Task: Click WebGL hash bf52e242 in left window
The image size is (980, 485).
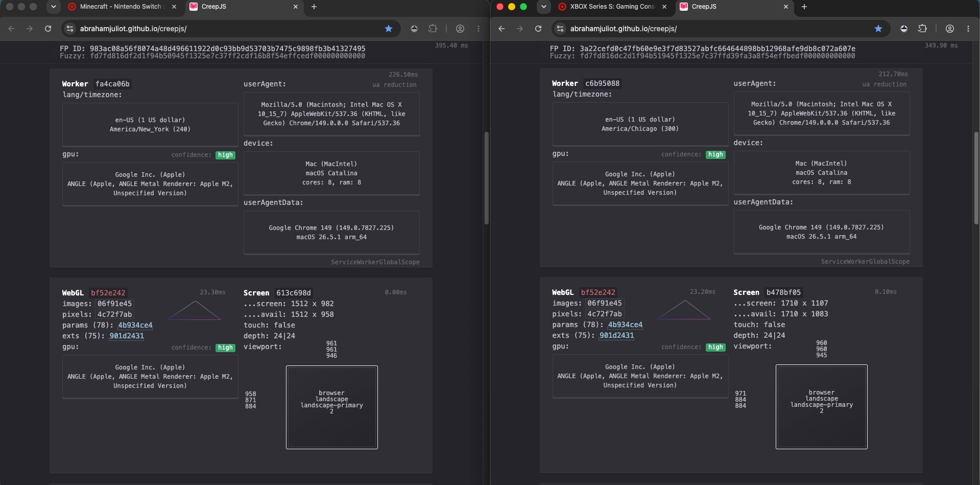Action: click(108, 293)
